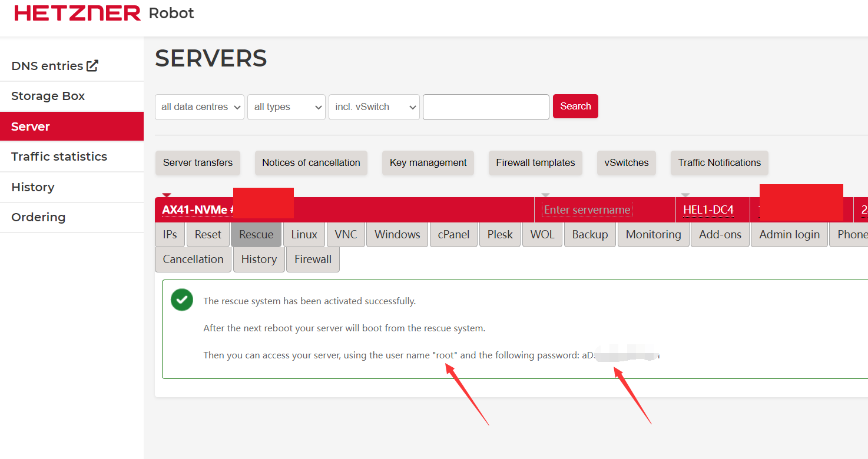Click the Enter servername field

pos(587,209)
